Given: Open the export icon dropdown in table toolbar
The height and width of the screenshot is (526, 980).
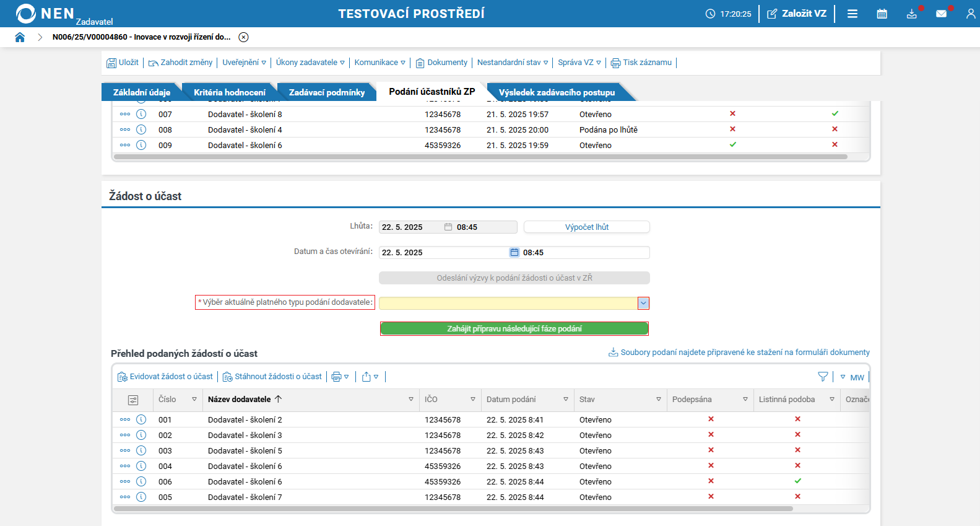Looking at the screenshot, I should pos(370,377).
